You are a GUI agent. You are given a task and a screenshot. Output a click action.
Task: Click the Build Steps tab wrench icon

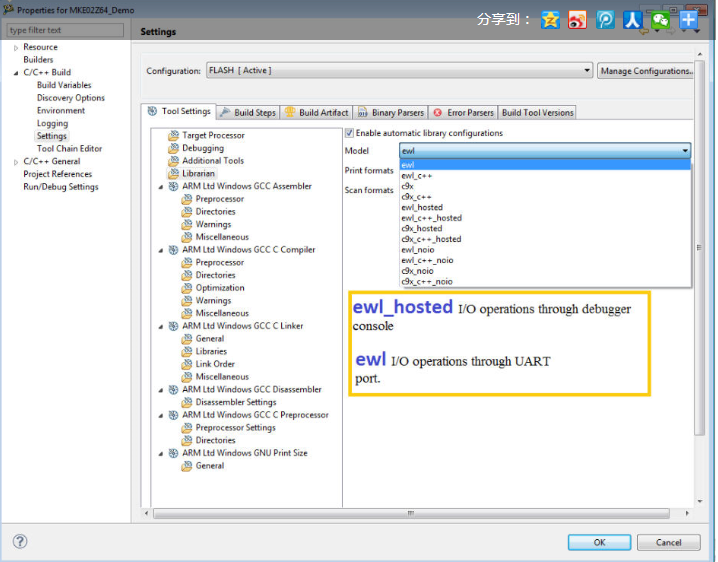pos(225,113)
